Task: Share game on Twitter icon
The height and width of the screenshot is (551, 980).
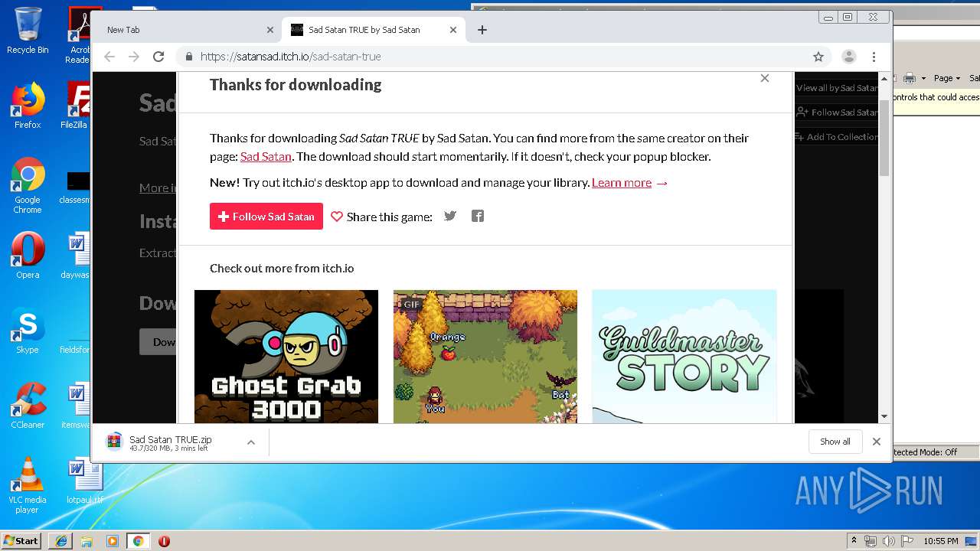Action: [x=450, y=216]
